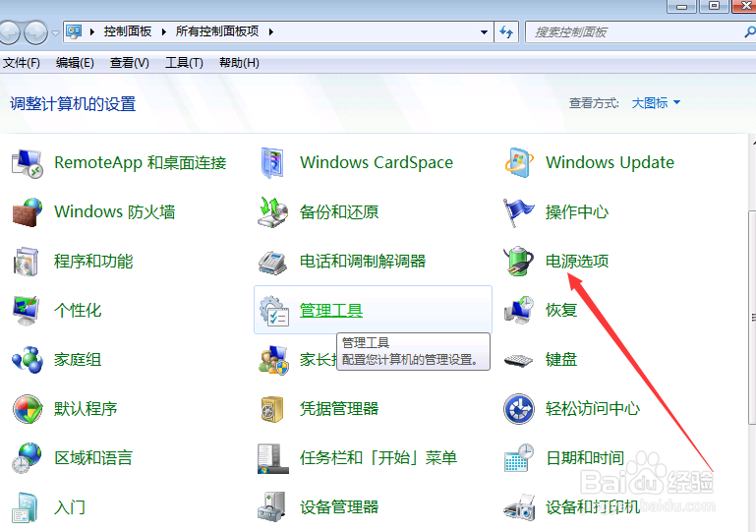This screenshot has height=532, width=756.
Task: Open the 电源选项 battery icon
Action: point(519,262)
